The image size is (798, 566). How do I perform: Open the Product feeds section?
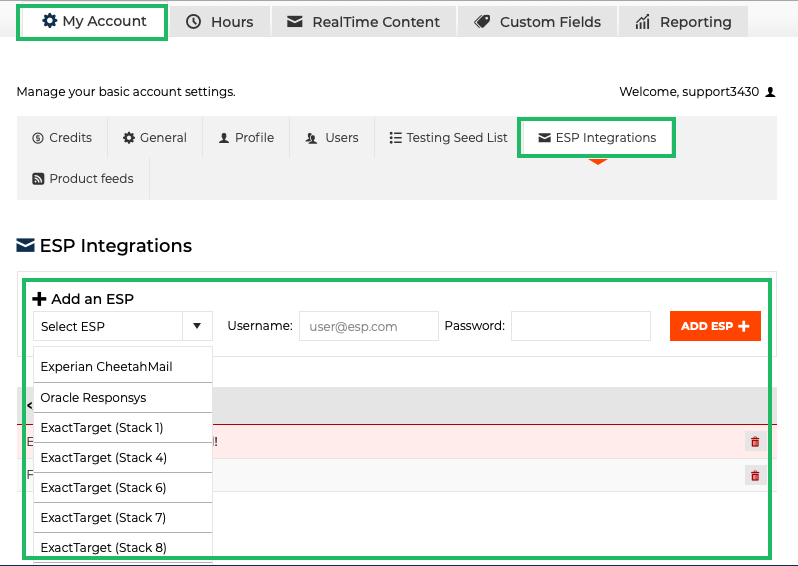pyautogui.click(x=82, y=179)
